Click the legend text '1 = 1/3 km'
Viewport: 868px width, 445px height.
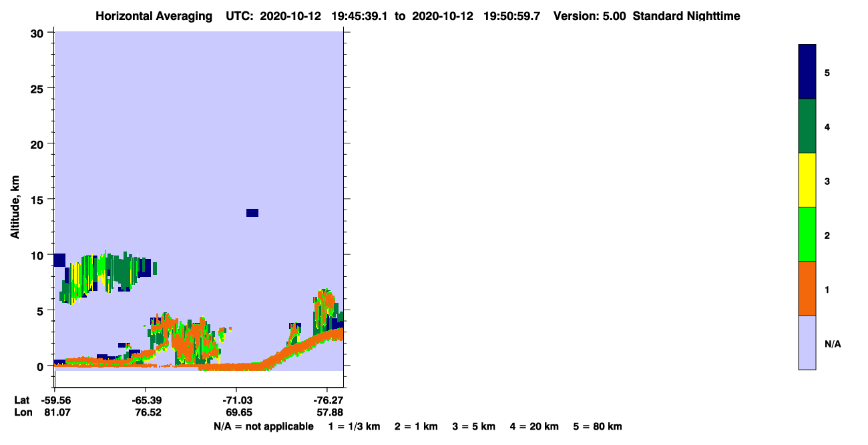click(x=354, y=427)
